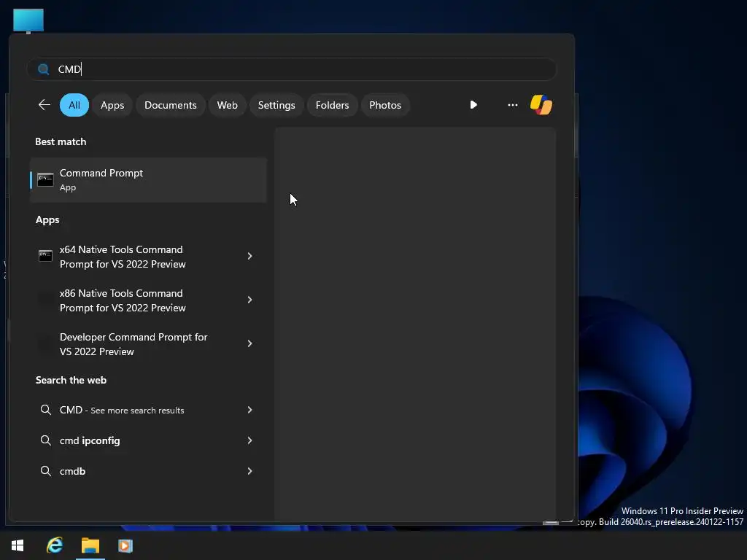The height and width of the screenshot is (560, 747).
Task: Switch to the Photos filter tab
Action: pyautogui.click(x=385, y=105)
